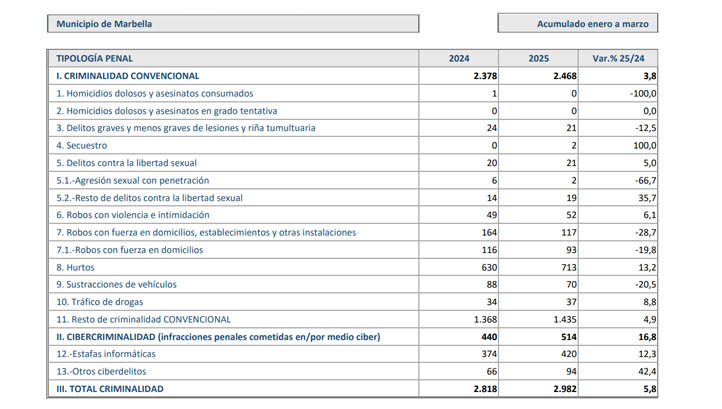Select the '2024' column header
The height and width of the screenshot is (409, 722).
(x=459, y=58)
